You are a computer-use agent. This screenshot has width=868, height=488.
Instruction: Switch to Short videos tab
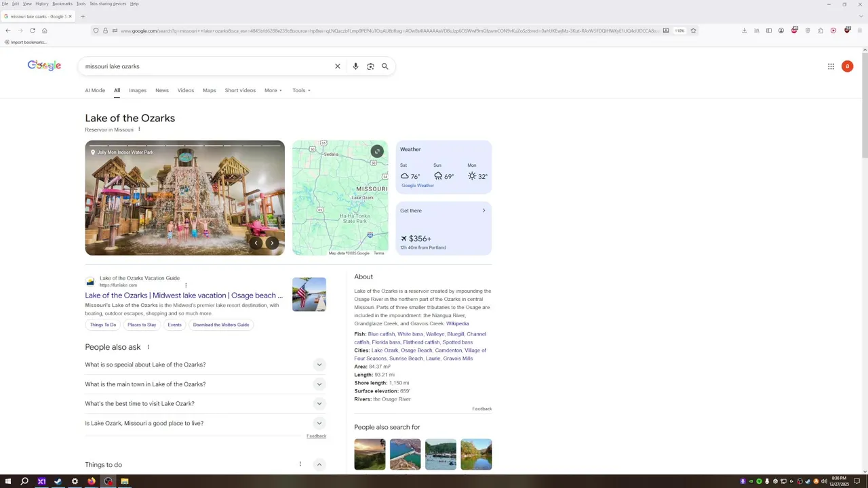pos(240,90)
